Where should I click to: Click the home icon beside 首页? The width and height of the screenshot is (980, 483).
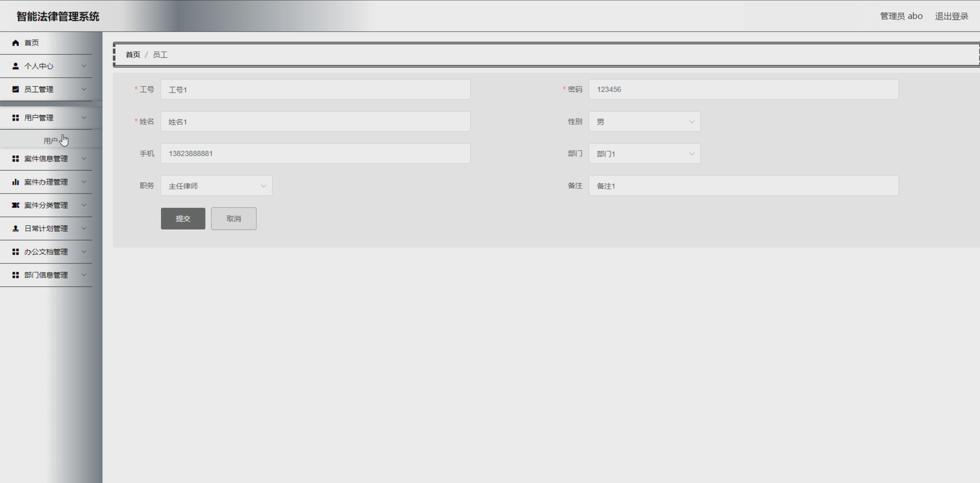[x=16, y=43]
